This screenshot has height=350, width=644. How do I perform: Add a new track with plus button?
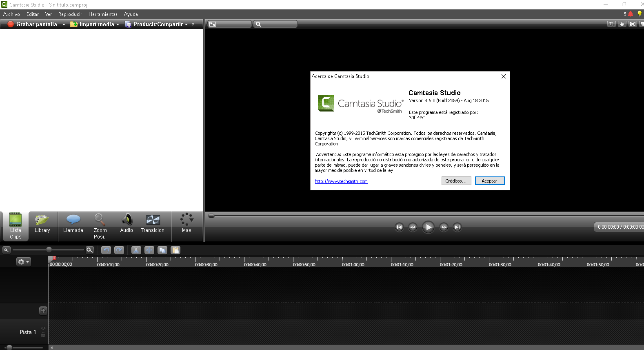tap(43, 311)
